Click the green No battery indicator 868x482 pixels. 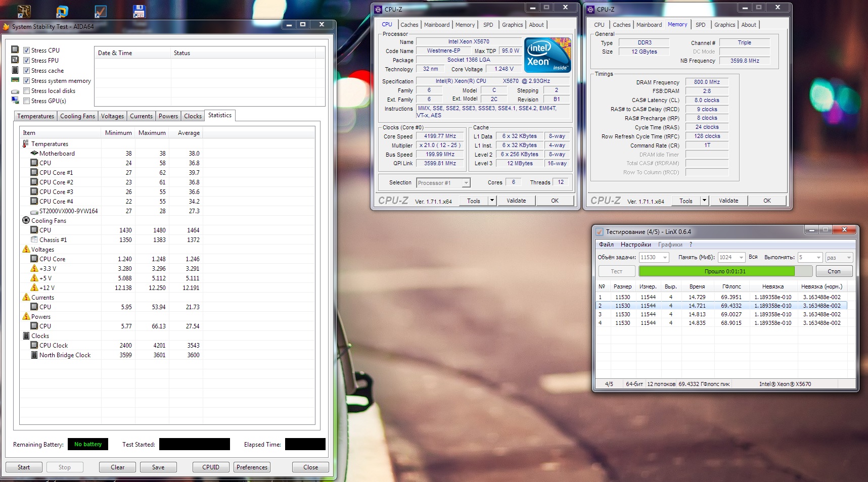[x=88, y=444]
